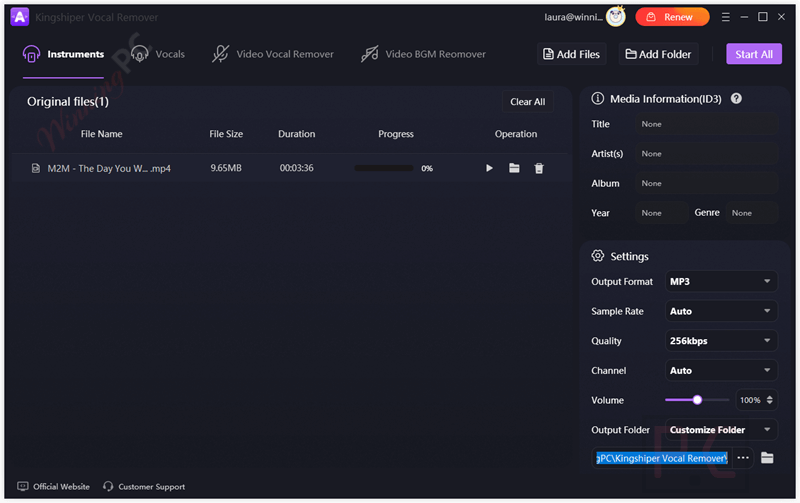Click the Clear All button
The height and width of the screenshot is (503, 800).
click(x=528, y=102)
